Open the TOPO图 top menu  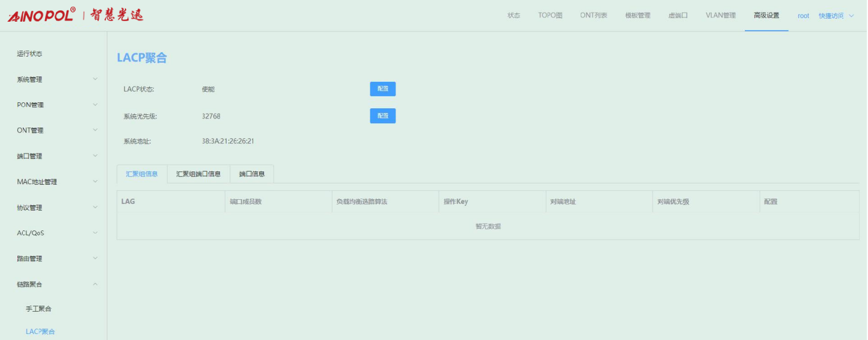(x=550, y=16)
